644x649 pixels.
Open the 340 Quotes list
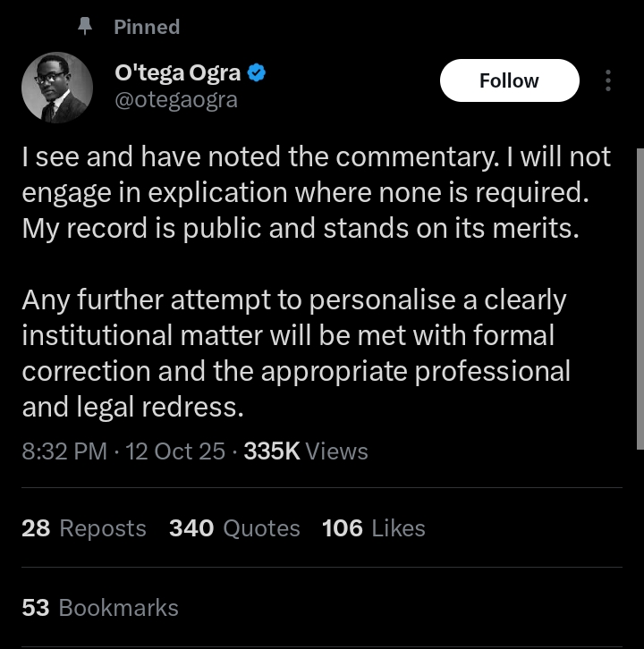coord(234,528)
